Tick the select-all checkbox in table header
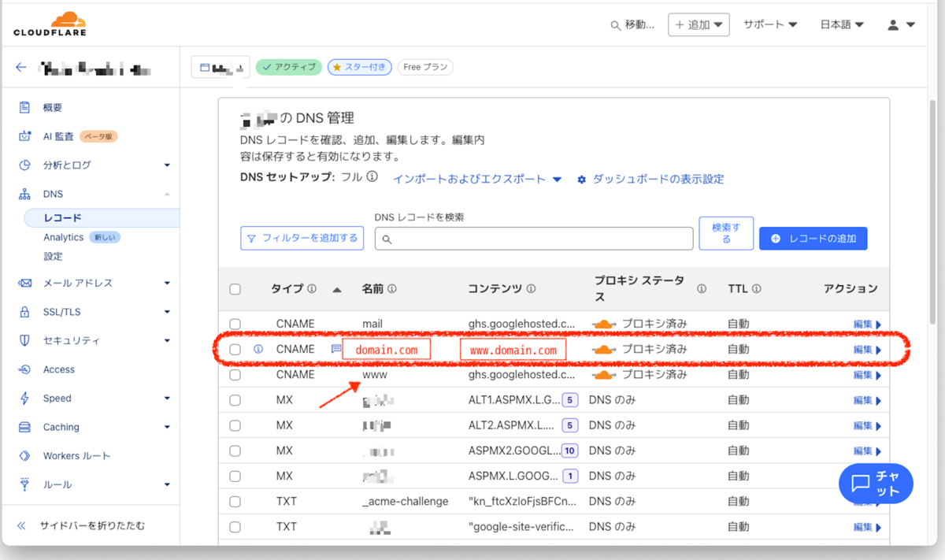This screenshot has height=560, width=945. coord(235,289)
